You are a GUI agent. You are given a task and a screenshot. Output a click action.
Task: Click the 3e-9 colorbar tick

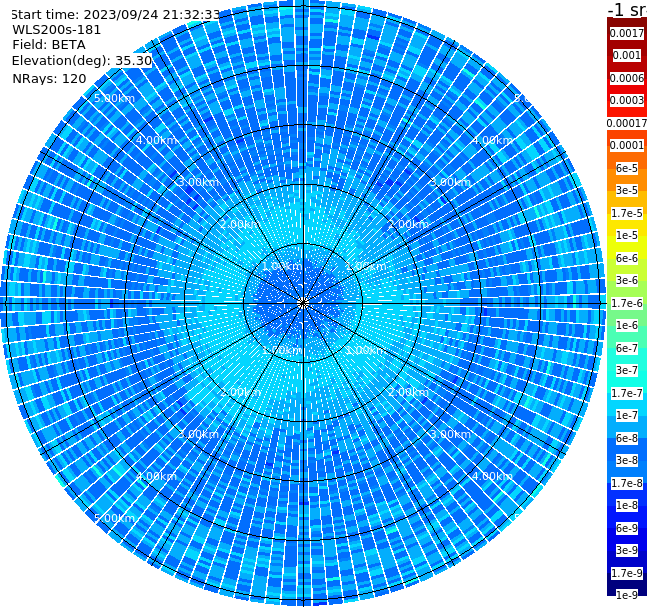click(627, 550)
